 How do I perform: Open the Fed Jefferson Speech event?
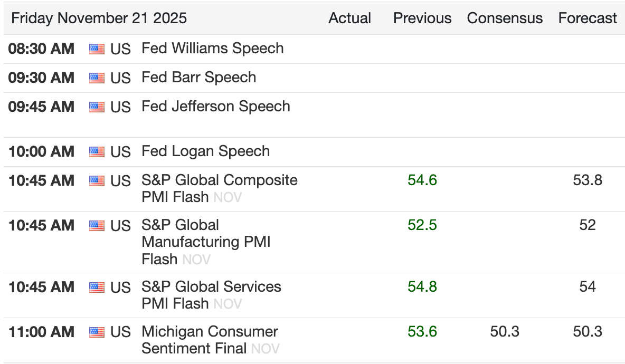[215, 107]
